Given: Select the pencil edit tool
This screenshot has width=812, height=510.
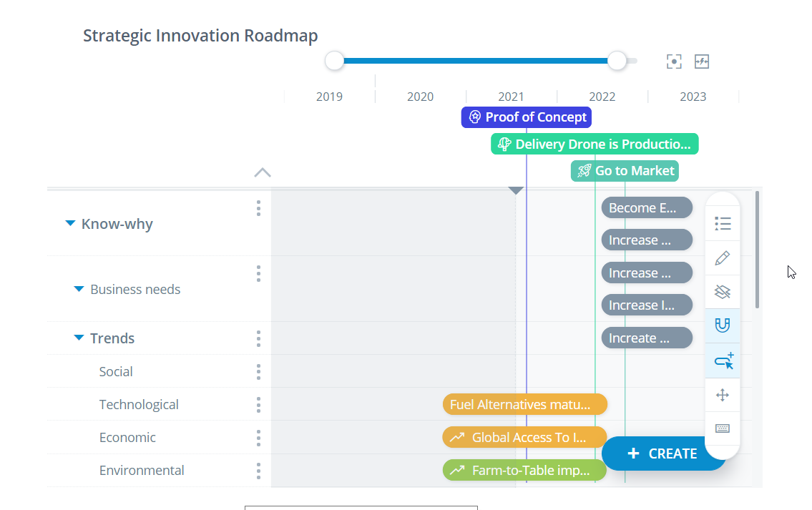Looking at the screenshot, I should pos(723,258).
